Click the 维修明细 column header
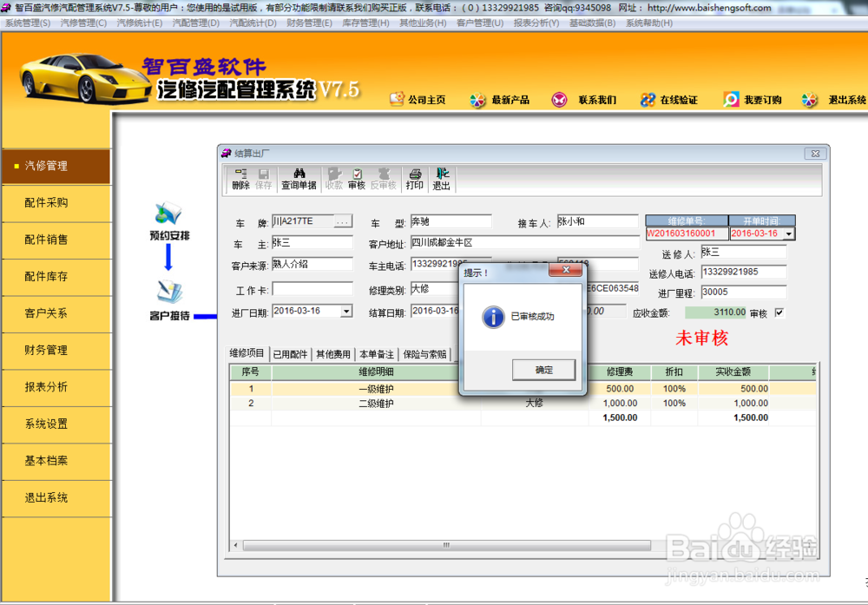The height and width of the screenshot is (605, 868). tap(376, 372)
